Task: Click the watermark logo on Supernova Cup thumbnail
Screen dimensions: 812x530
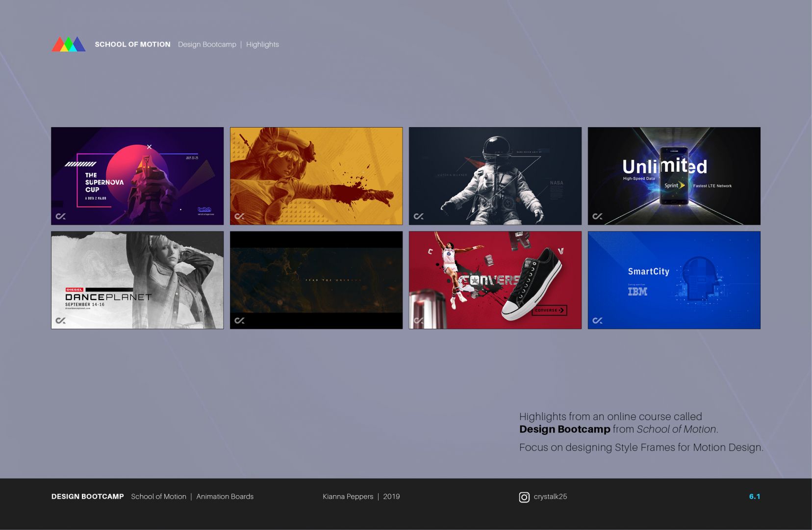Action: coord(61,216)
